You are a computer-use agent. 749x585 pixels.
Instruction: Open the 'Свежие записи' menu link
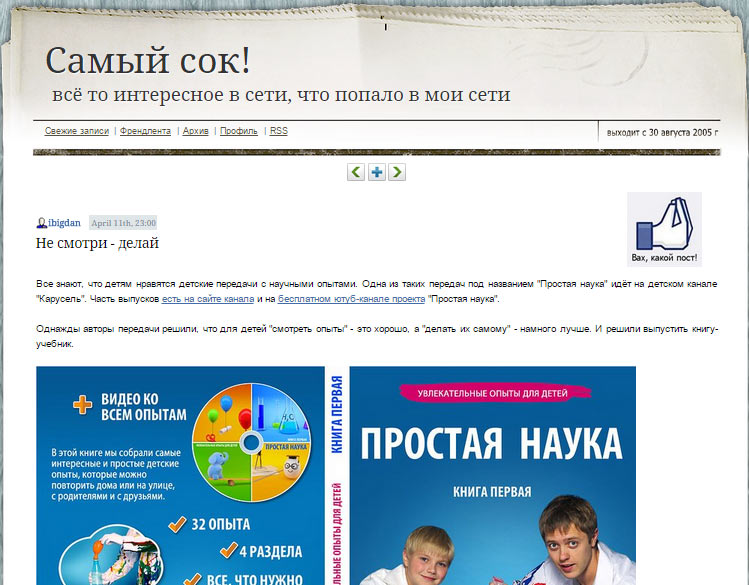pyautogui.click(x=77, y=131)
